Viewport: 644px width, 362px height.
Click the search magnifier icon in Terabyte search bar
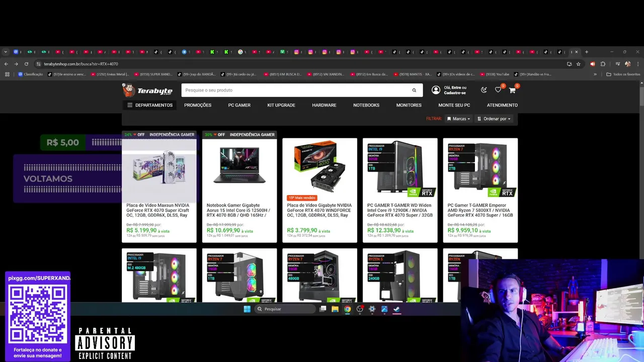click(x=414, y=90)
